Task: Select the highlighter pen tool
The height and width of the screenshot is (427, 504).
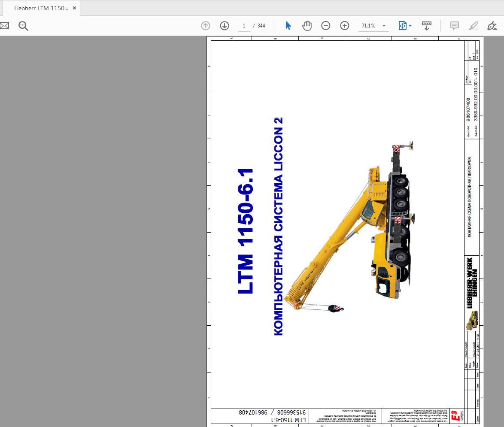Action: coord(473,26)
